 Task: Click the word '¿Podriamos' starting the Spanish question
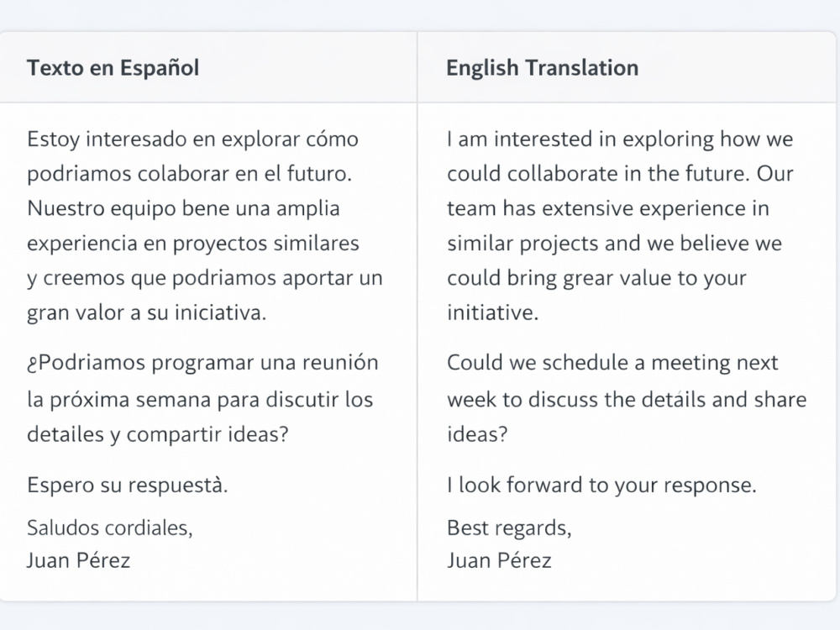tap(87, 363)
